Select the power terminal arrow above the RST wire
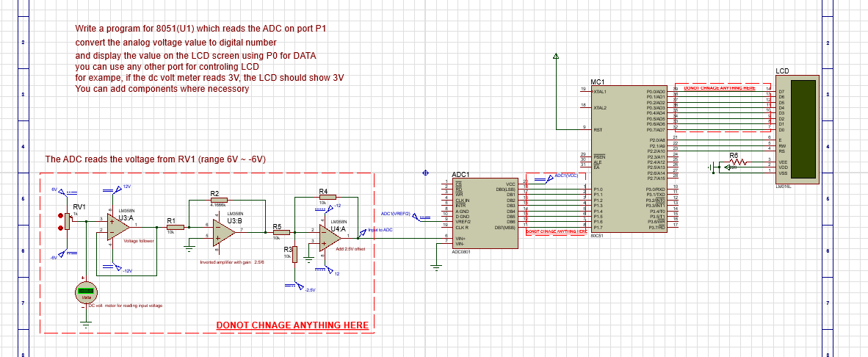 557,57
